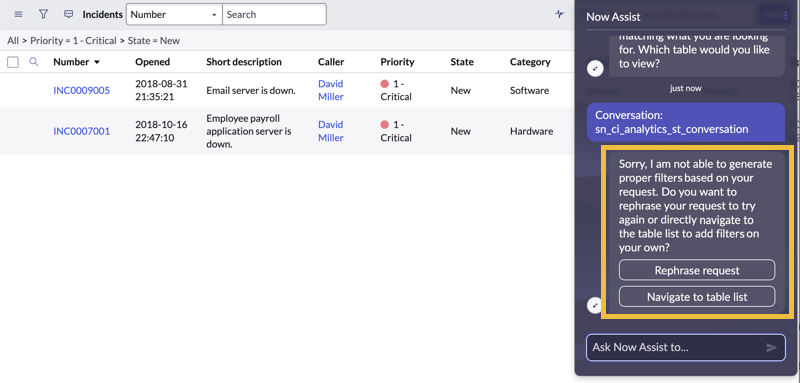Click the Category column header
The image size is (800, 383).
[x=530, y=62]
